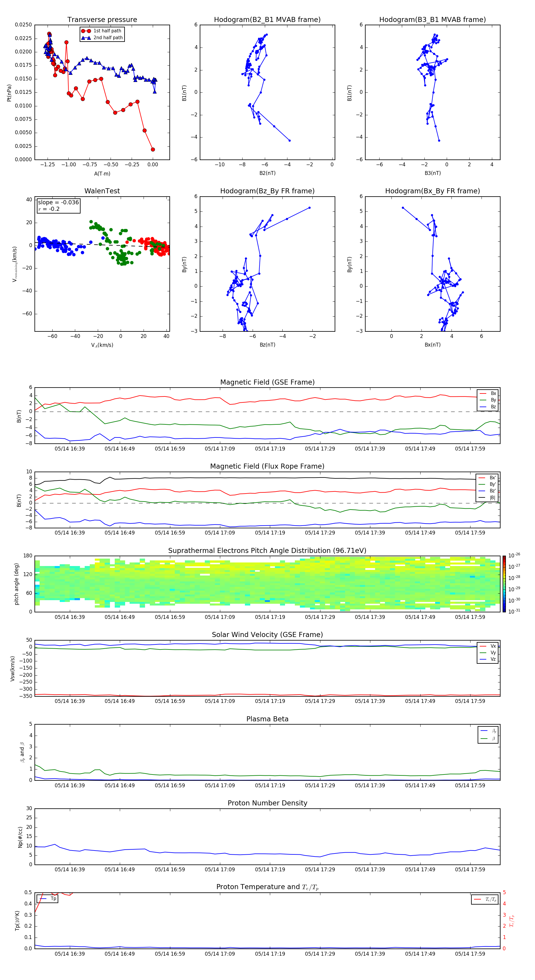Click the βp entry in Plasma Beta legend
This screenshot has width=535, height=980.
pyautogui.click(x=489, y=731)
